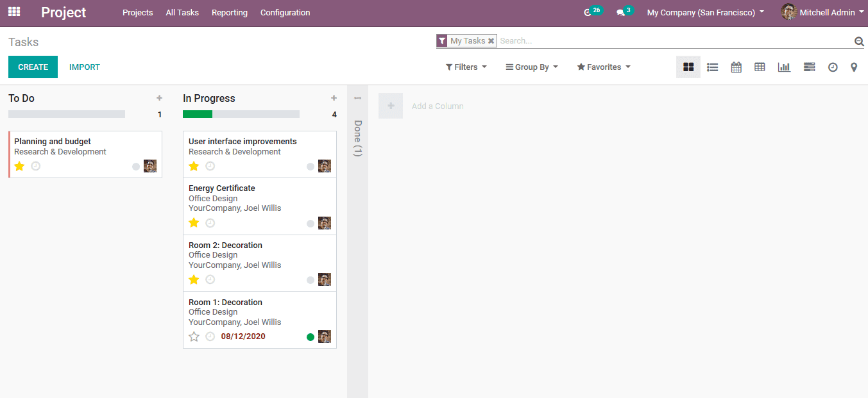Image resolution: width=868 pixels, height=398 pixels.
Task: Click Add a Column label
Action: pyautogui.click(x=438, y=106)
